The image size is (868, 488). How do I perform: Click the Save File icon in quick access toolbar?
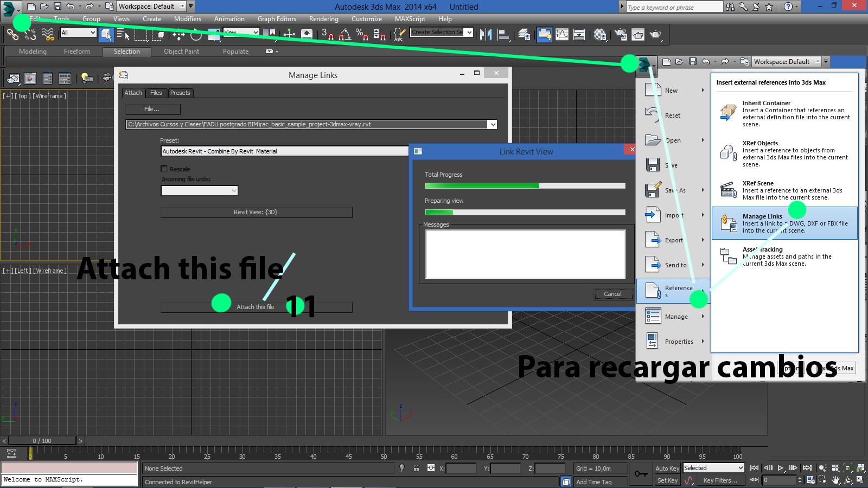pyautogui.click(x=57, y=7)
